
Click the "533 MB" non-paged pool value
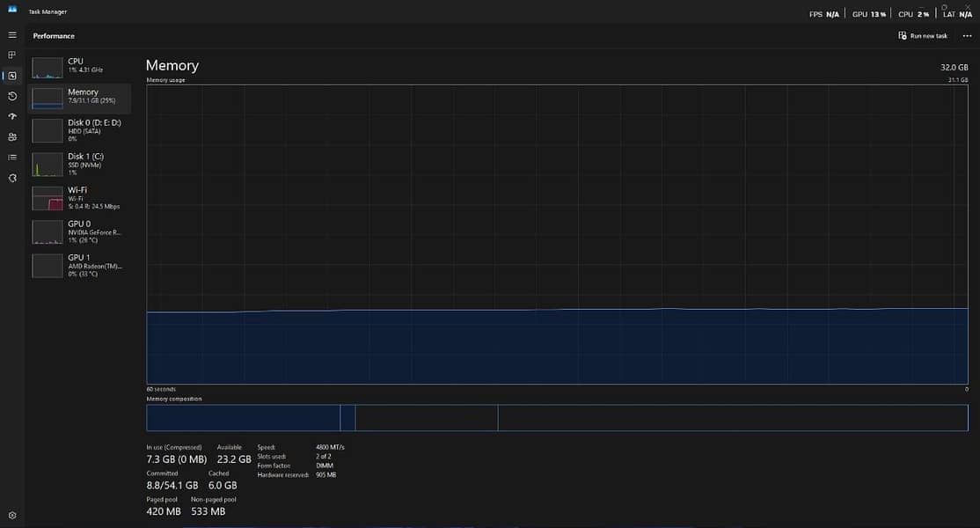point(208,512)
